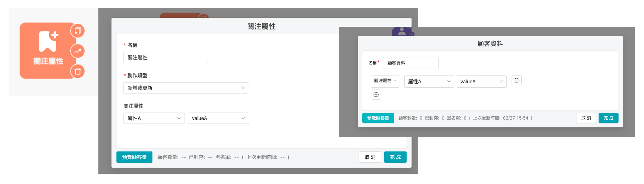This screenshot has height=184, width=644.
Task: Click 取消 in the 顧客資料 dialog
Action: [586, 118]
